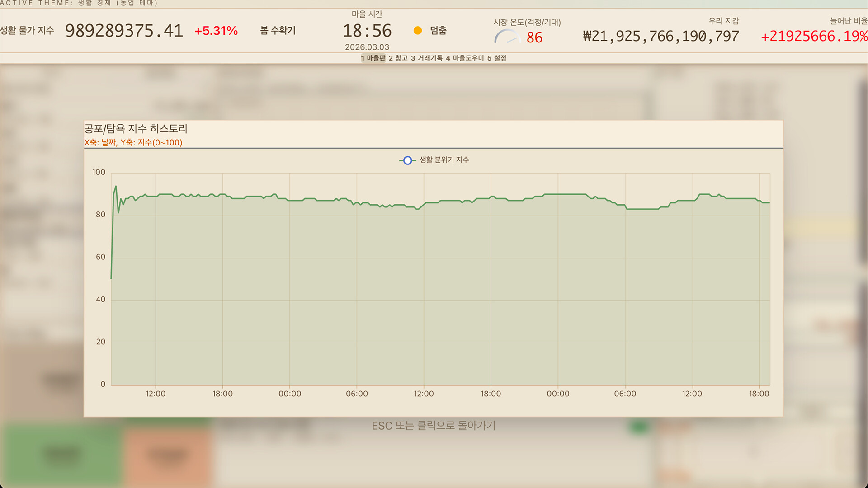Viewport: 868px width, 488px height.
Task: Click the 늘어난 비율 percentage value
Action: [x=814, y=36]
